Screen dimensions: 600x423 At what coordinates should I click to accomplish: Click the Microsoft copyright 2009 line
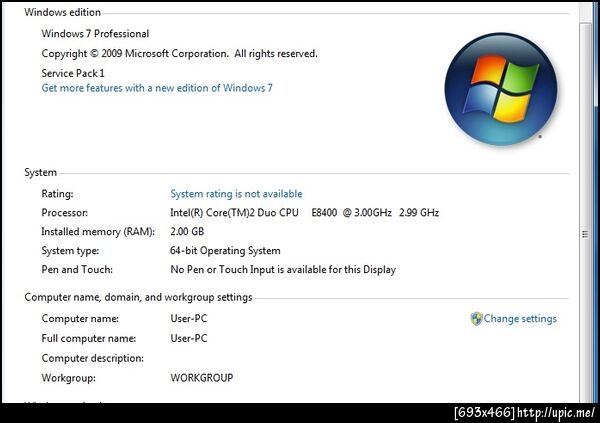coord(179,54)
